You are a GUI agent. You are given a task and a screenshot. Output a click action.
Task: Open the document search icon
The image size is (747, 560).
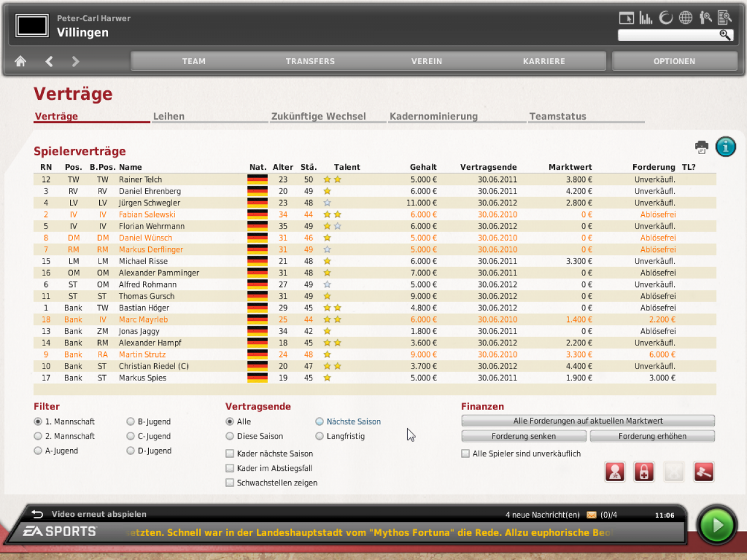pos(725,18)
